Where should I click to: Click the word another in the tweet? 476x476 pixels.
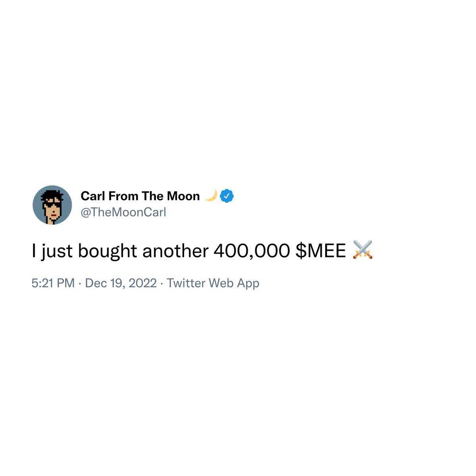175,251
